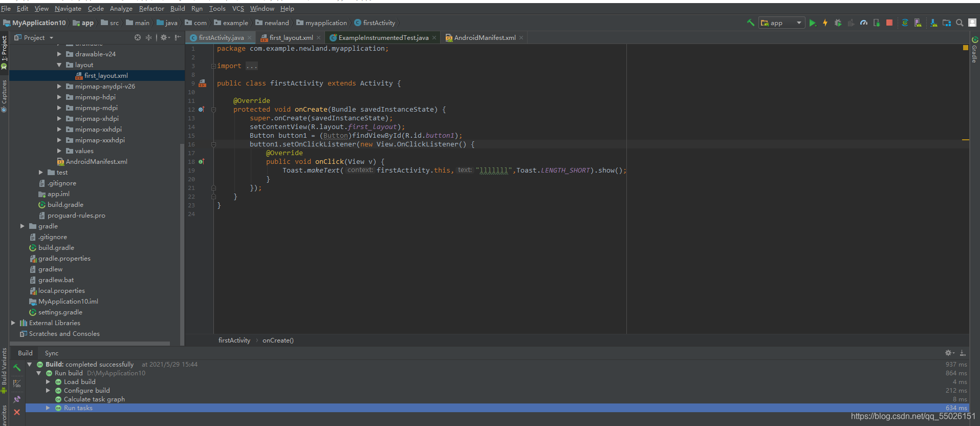
Task: Expand the test folder
Action: (x=41, y=173)
